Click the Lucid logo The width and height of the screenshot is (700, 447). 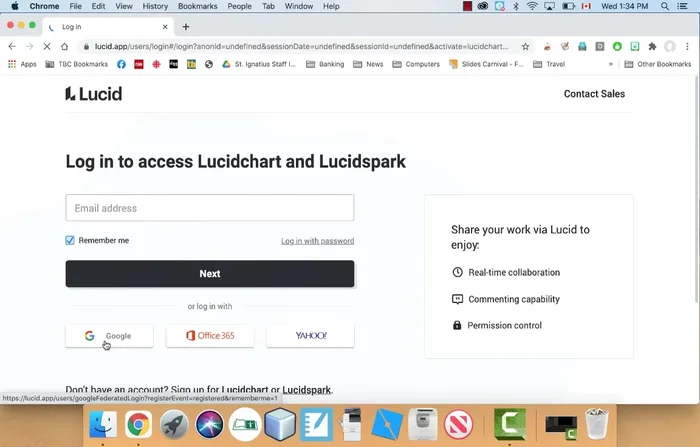[94, 94]
